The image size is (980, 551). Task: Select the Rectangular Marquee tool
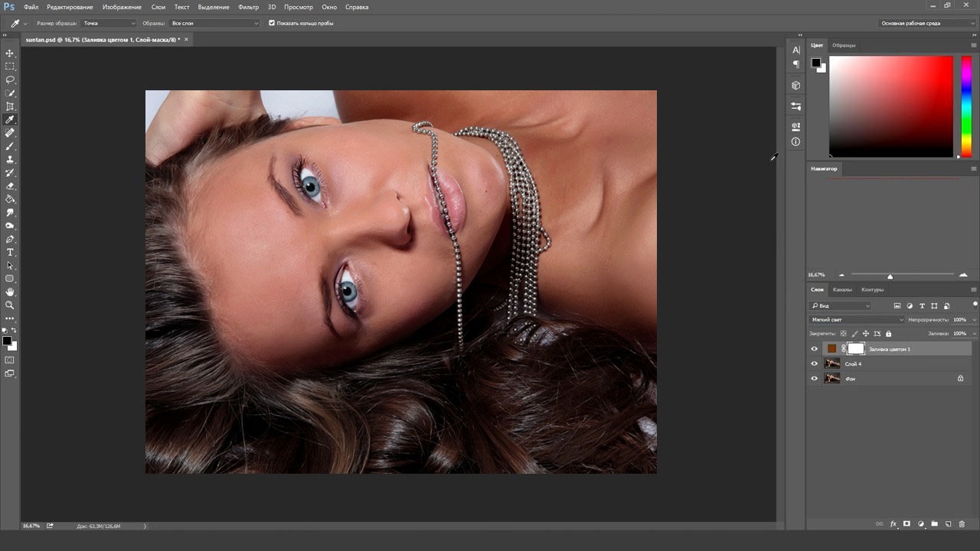[x=10, y=67]
